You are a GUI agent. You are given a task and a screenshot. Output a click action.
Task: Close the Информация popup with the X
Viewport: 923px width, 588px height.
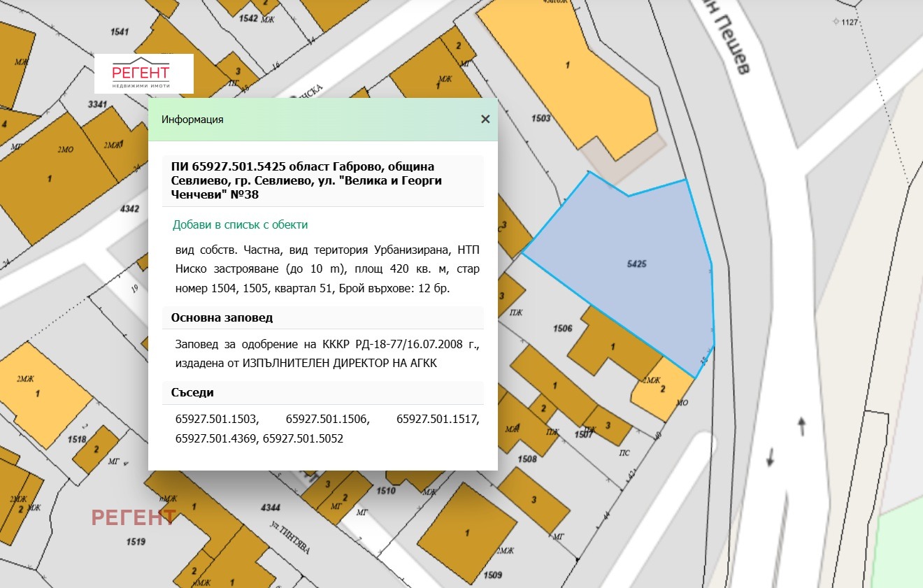[x=485, y=119]
